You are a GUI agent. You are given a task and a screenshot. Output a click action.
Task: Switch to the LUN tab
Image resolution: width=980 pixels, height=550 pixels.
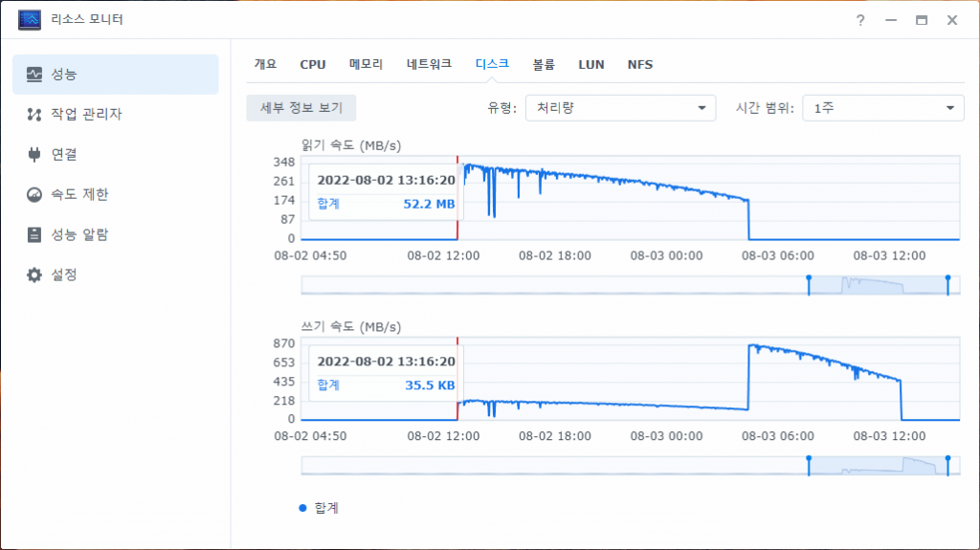coord(591,64)
